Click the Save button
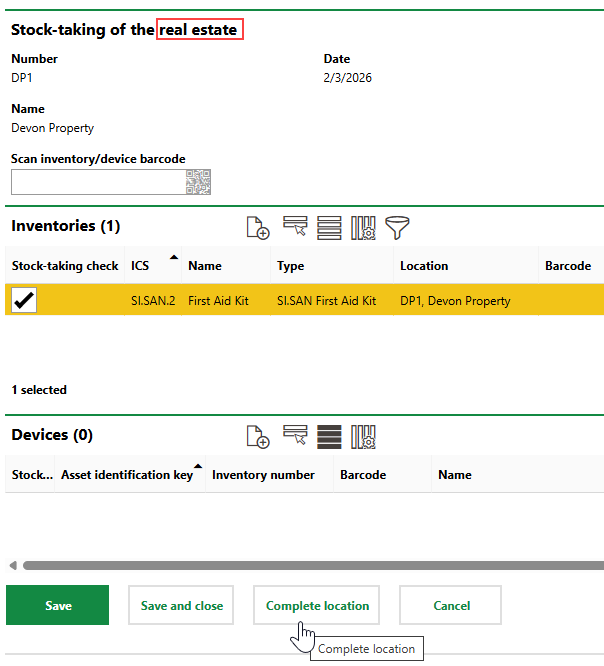Screen dimensions: 604x666 tap(58, 606)
